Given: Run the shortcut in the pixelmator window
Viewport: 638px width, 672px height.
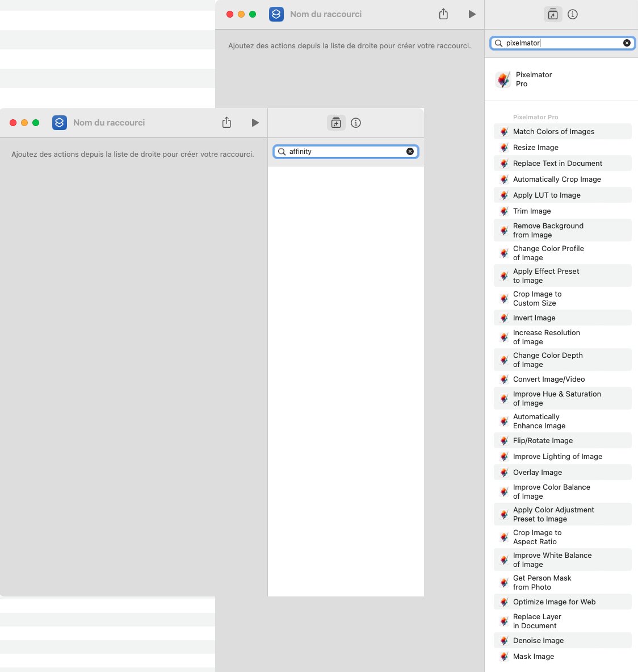Looking at the screenshot, I should pyautogui.click(x=472, y=14).
